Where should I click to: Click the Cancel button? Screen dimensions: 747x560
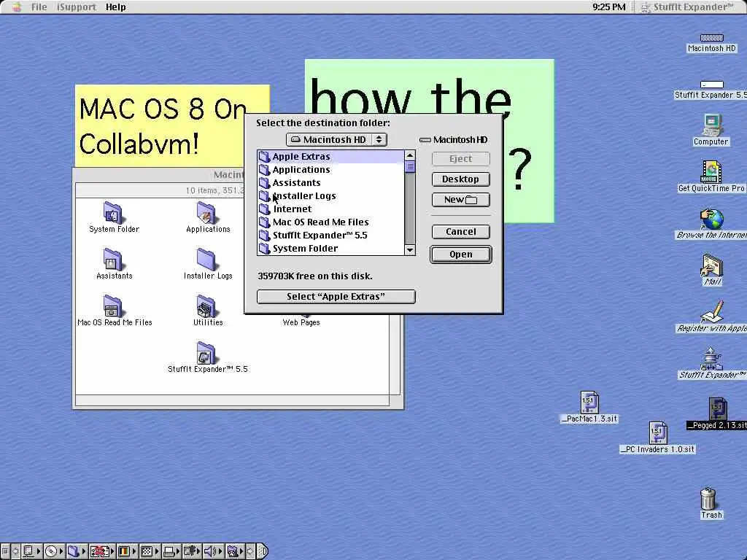pyautogui.click(x=461, y=231)
